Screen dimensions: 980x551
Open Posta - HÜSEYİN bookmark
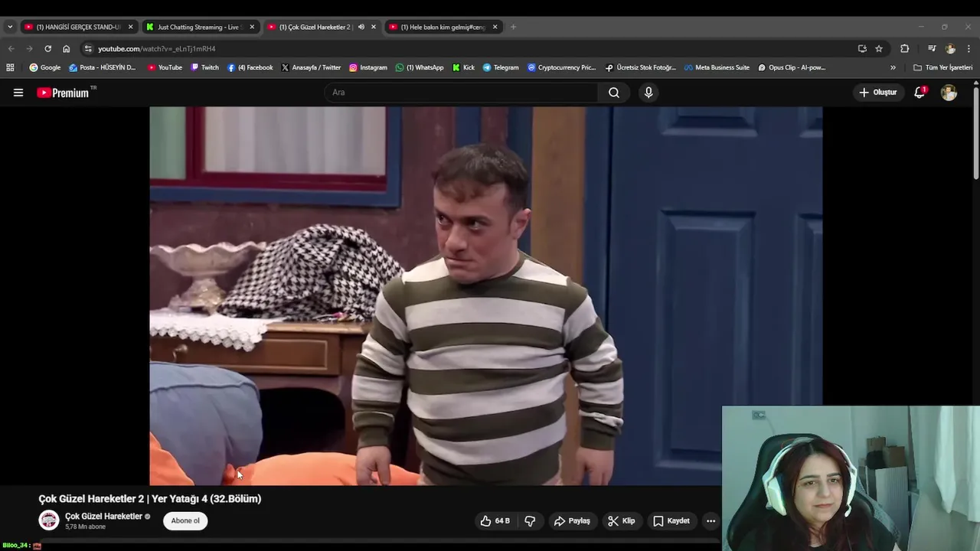[102, 67]
